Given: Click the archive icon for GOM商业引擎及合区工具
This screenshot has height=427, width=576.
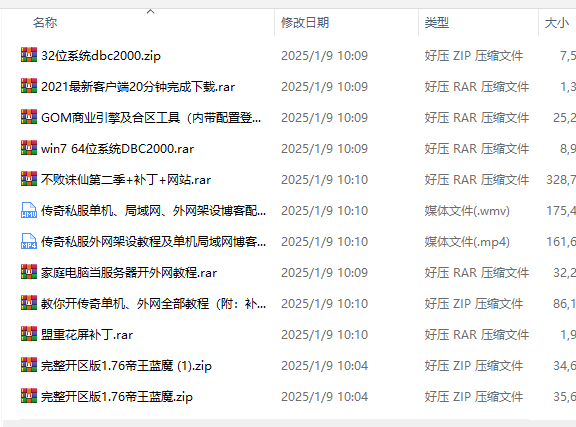Looking at the screenshot, I should point(29,117).
